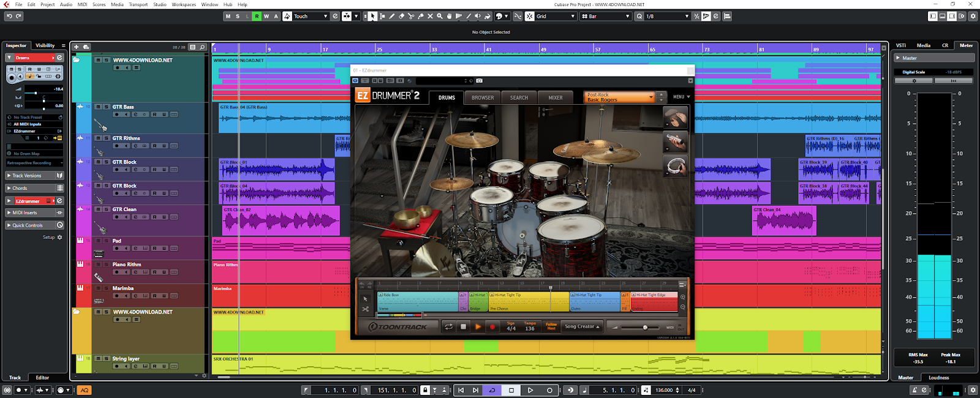Open the Setup gear in the top-right toolbar
The image size is (980, 398).
(x=973, y=17)
